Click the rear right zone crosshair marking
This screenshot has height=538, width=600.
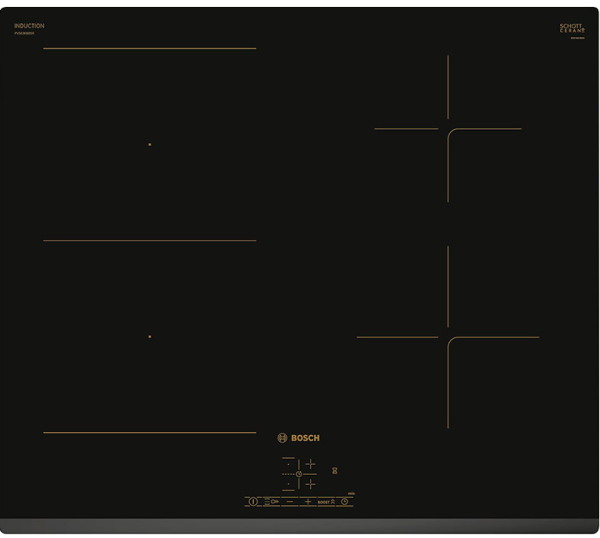tap(448, 129)
